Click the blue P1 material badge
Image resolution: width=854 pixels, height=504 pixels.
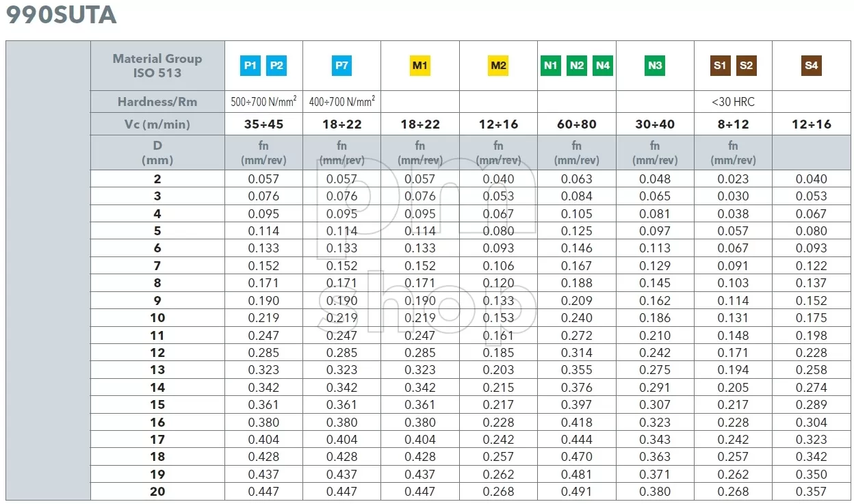(x=250, y=66)
